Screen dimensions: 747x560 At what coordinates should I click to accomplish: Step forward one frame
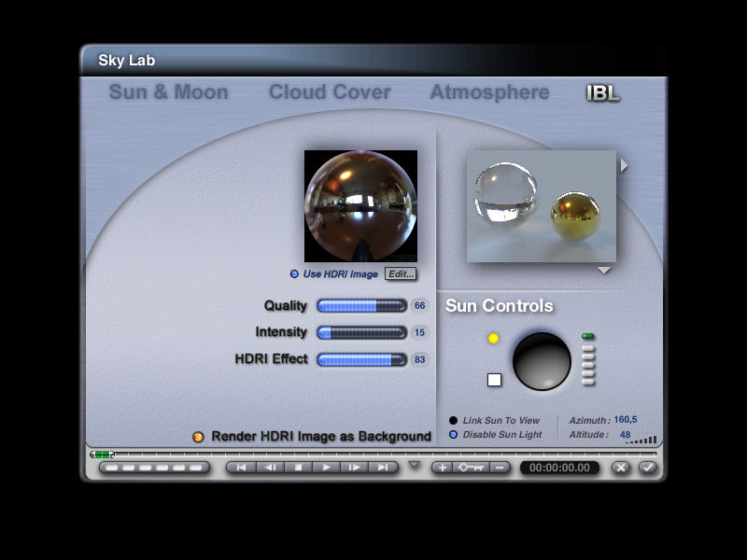click(355, 468)
